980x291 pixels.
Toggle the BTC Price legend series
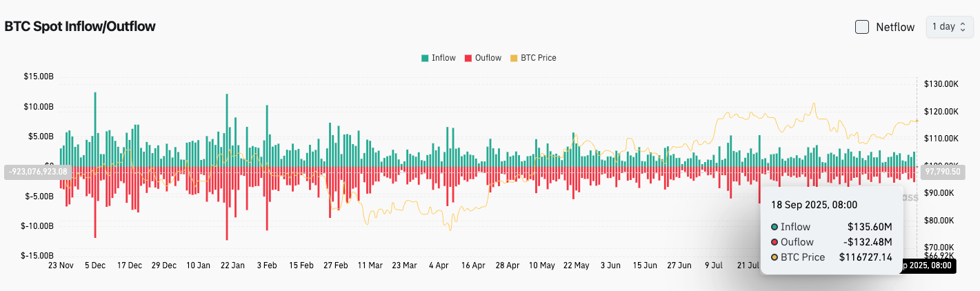[x=533, y=58]
